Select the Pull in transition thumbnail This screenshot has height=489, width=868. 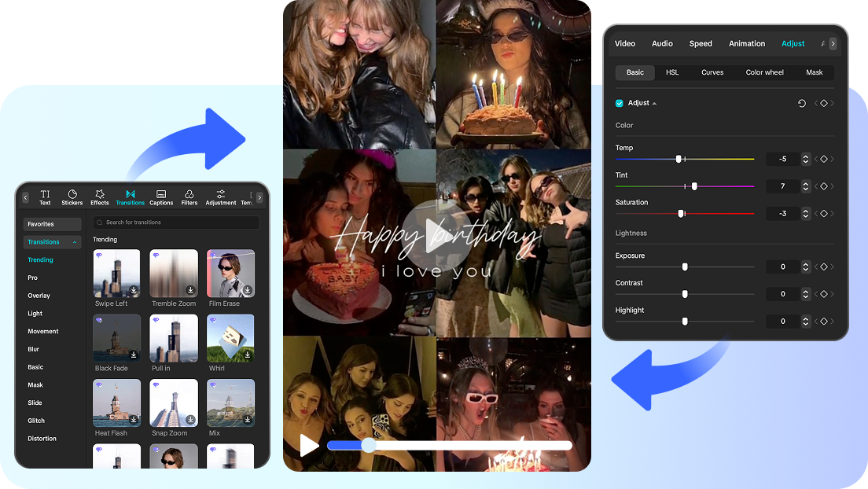[174, 338]
